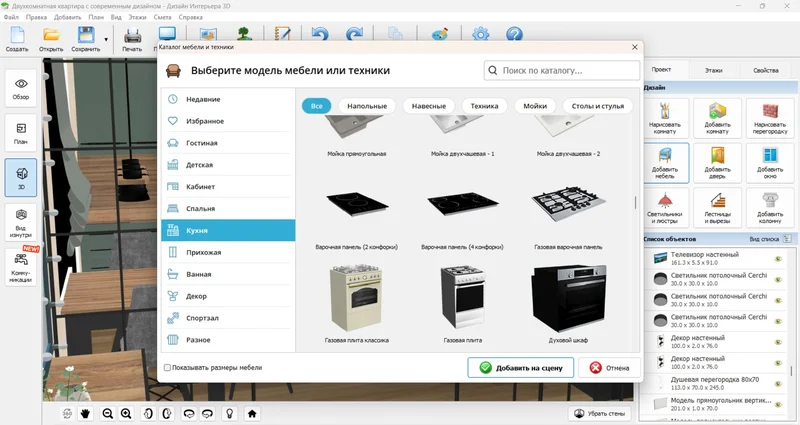Open the Save button dropdown arrow
800x425 pixels.
pos(106,37)
